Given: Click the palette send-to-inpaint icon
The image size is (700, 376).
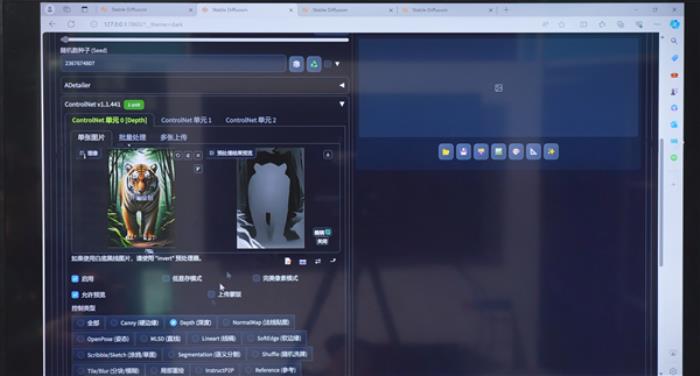Looking at the screenshot, I should [516, 152].
